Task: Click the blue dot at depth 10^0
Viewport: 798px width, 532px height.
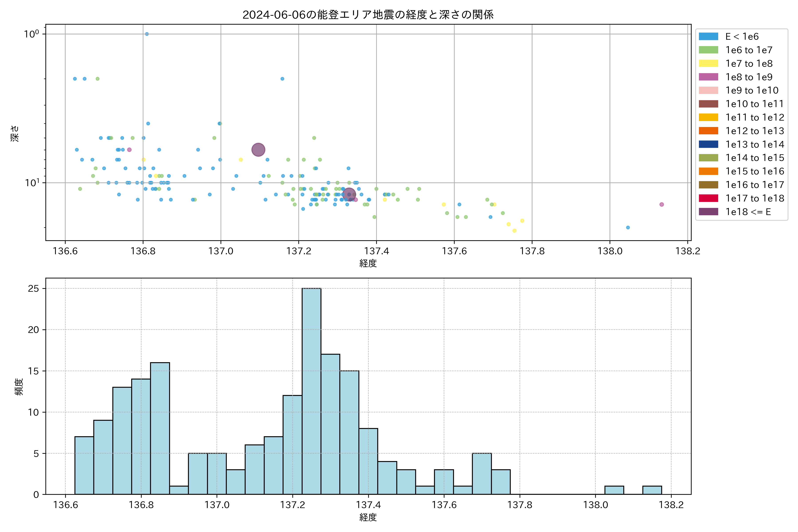Action: [147, 34]
